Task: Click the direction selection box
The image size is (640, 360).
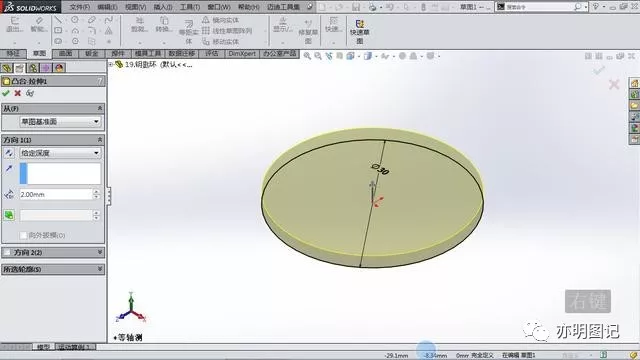Action: coord(60,173)
